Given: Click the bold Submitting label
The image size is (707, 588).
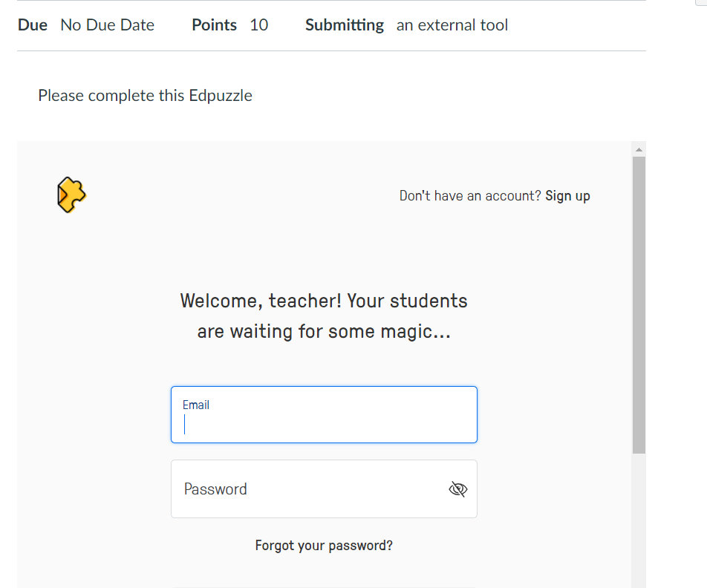Looking at the screenshot, I should (x=345, y=25).
